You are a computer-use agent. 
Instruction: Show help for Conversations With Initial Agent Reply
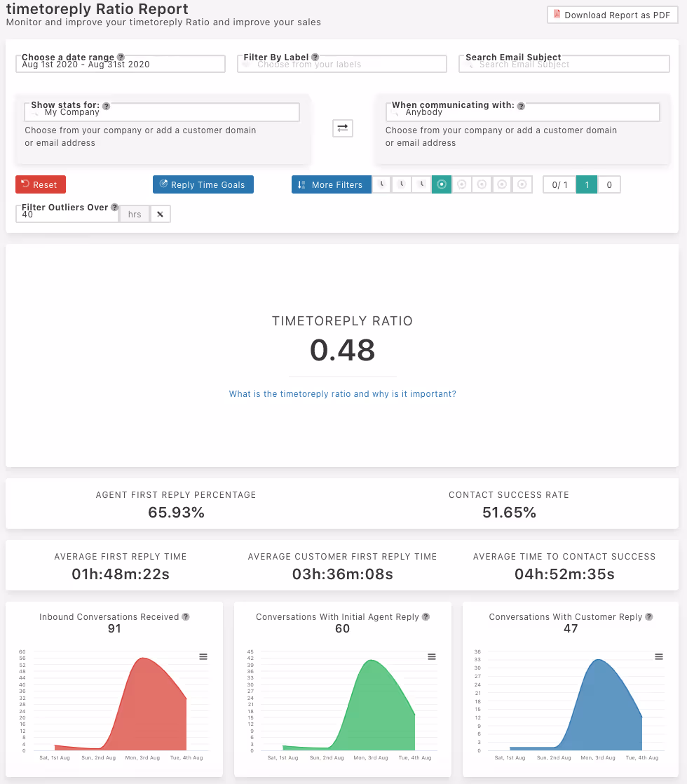coord(426,616)
